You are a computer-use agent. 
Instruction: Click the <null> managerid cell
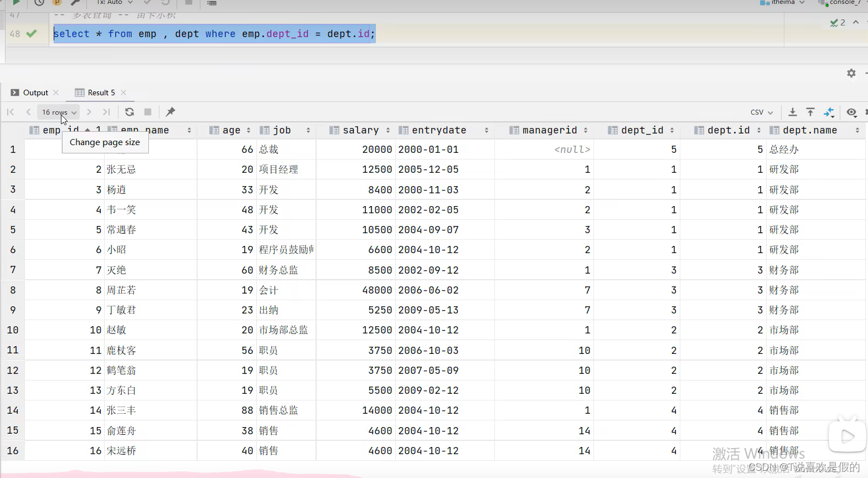(x=544, y=150)
